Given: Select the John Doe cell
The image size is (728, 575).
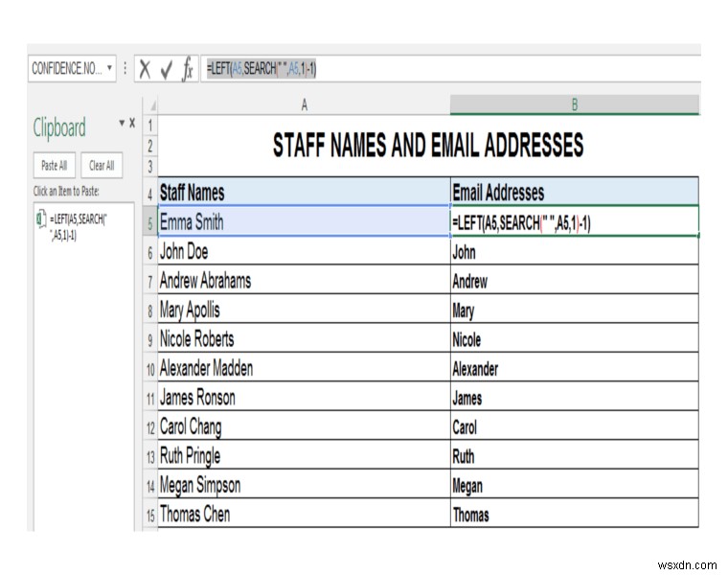Looking at the screenshot, I should pos(304,251).
